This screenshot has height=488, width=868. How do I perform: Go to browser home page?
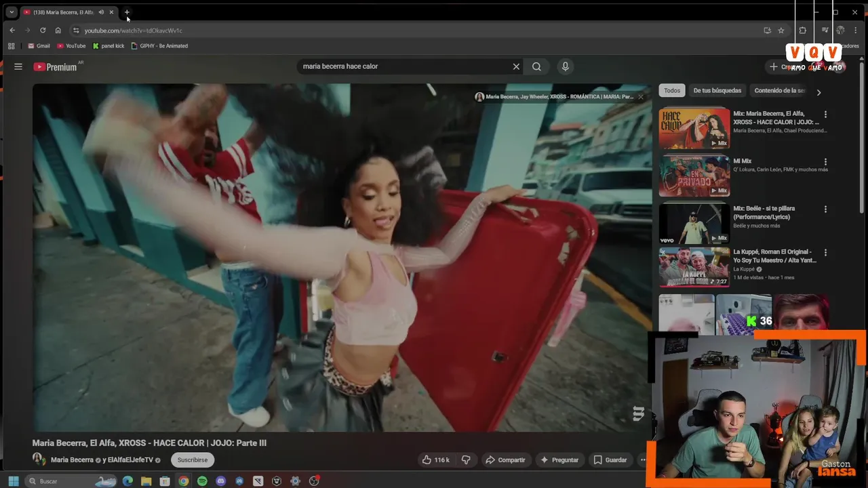coord(58,30)
